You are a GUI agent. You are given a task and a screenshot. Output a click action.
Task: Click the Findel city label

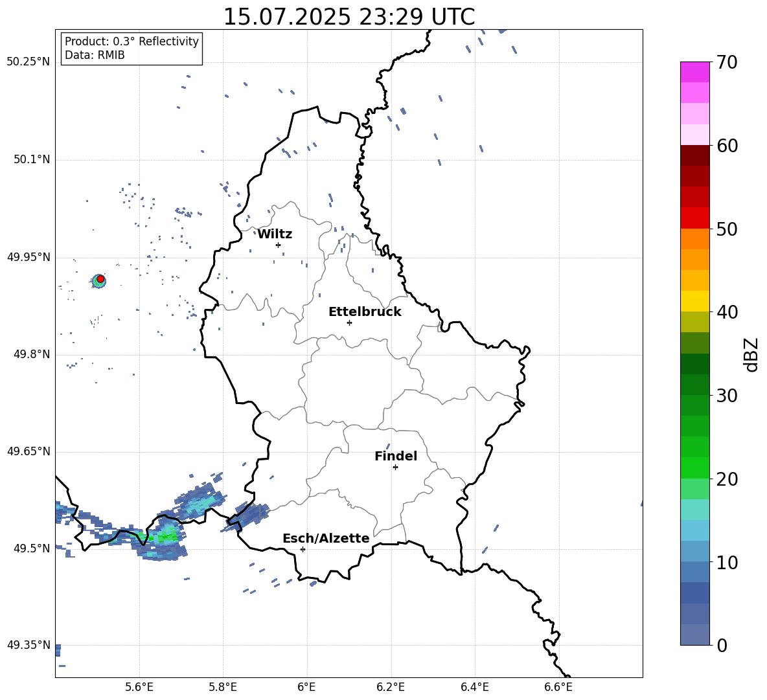click(x=396, y=456)
